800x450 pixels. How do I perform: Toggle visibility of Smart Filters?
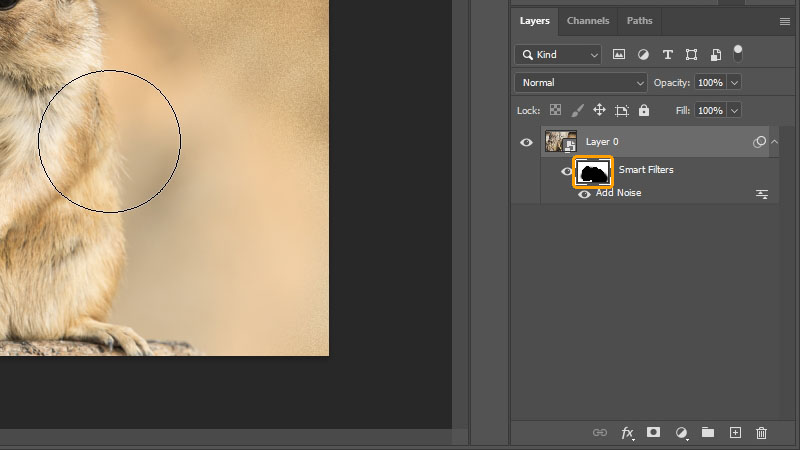[566, 171]
